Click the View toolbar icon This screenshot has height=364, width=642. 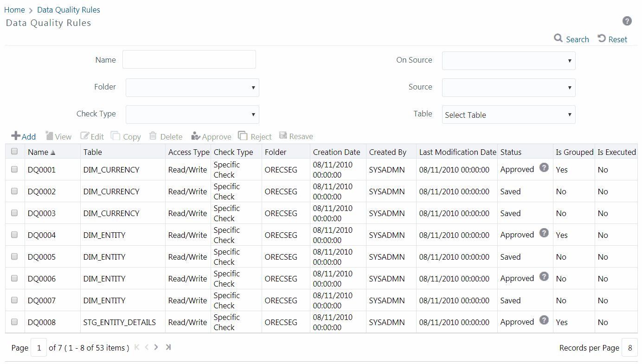tap(49, 136)
